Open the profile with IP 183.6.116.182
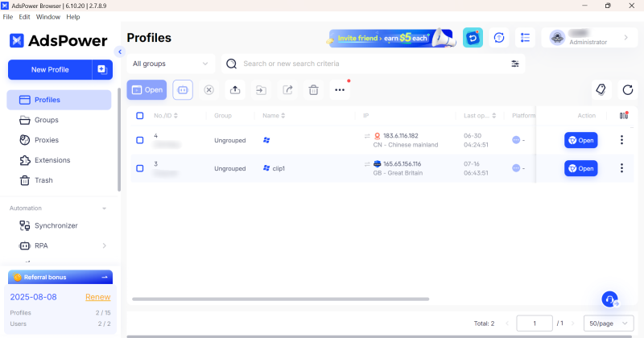Viewport: 644px width, 338px height. 580,141
